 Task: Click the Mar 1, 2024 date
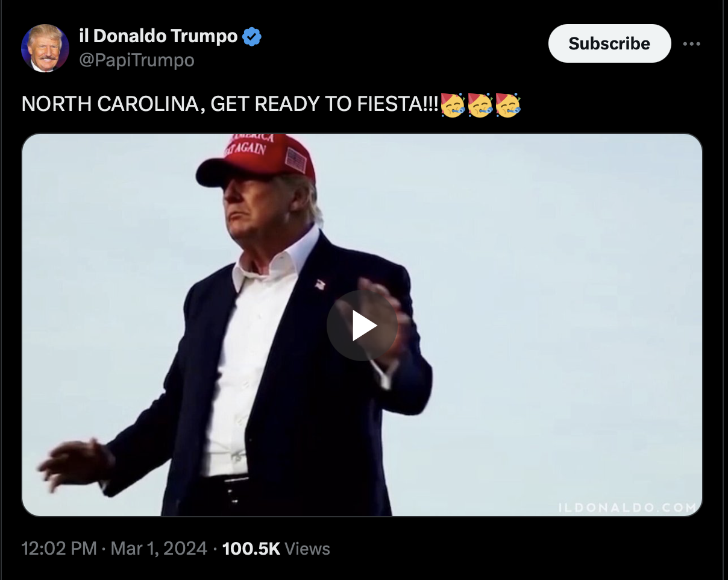(x=159, y=549)
